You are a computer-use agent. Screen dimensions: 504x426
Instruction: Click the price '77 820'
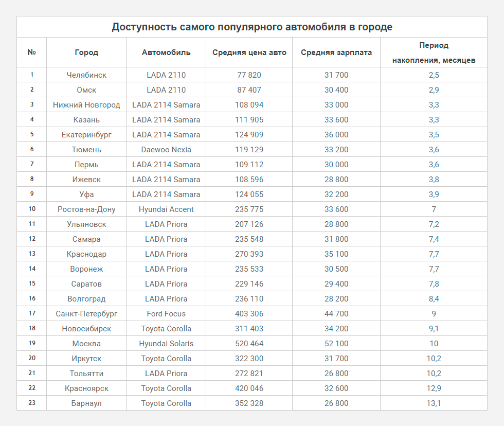coord(249,75)
